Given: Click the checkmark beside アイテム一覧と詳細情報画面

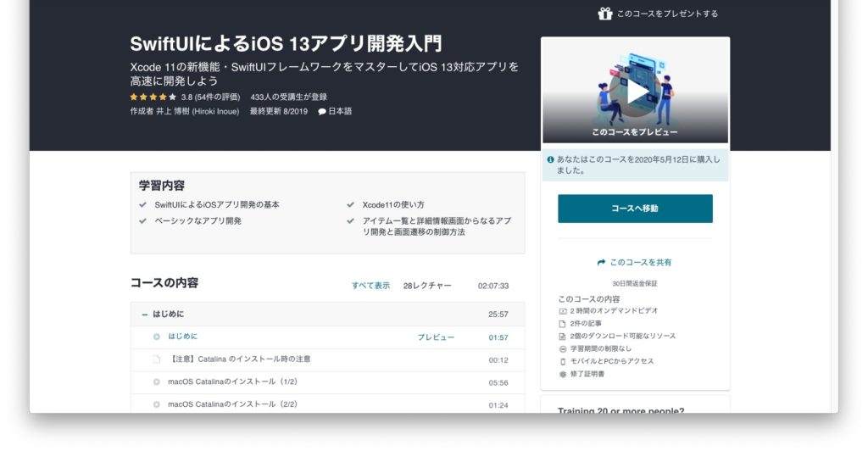Looking at the screenshot, I should 350,220.
